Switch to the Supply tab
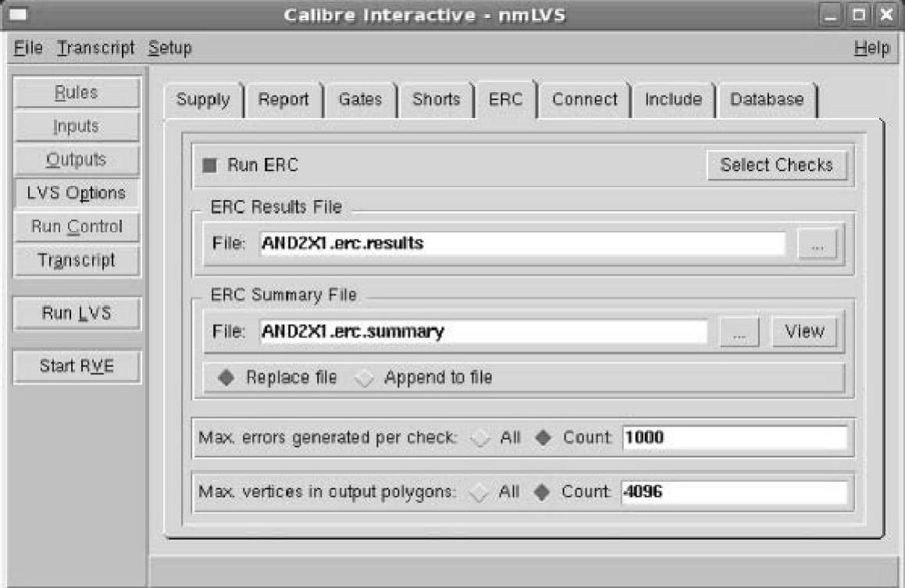Screen dimensions: 905x588 click(203, 100)
